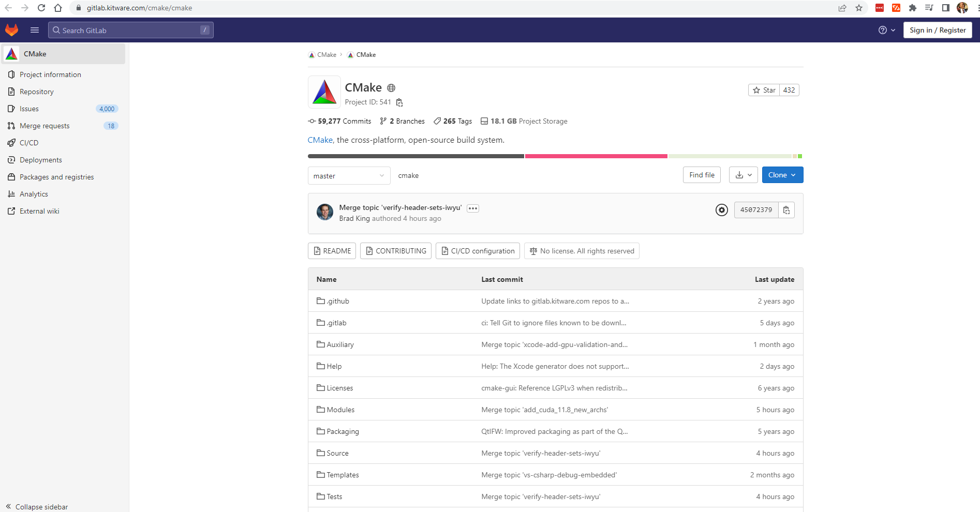Collapse the sidebar
Screen dimensions: 980x512
[37, 507]
